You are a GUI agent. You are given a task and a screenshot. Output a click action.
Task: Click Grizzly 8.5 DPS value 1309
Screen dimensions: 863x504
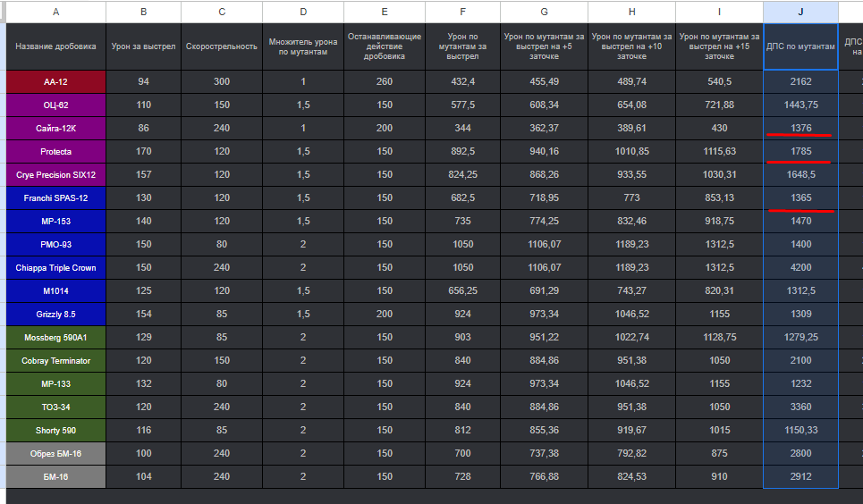(800, 314)
